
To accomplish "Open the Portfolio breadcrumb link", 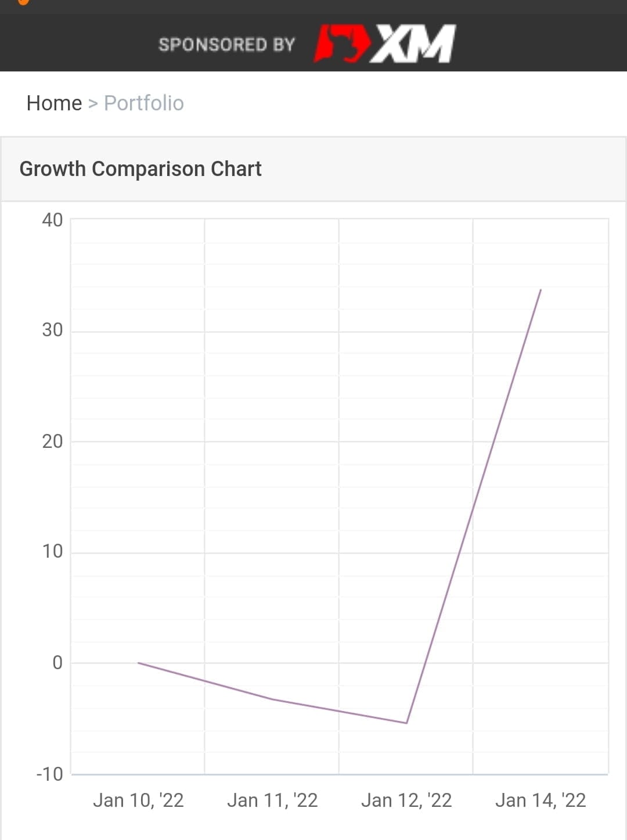I will point(143,103).
